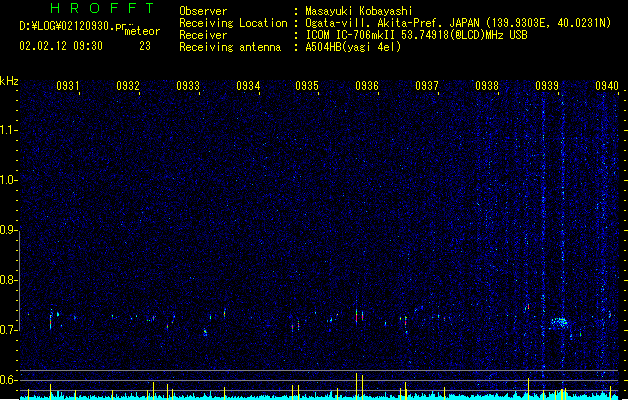Screen dimensions: 629x400
Task: Click the 0.9 kHz axis label
Action: pyautogui.click(x=8, y=230)
